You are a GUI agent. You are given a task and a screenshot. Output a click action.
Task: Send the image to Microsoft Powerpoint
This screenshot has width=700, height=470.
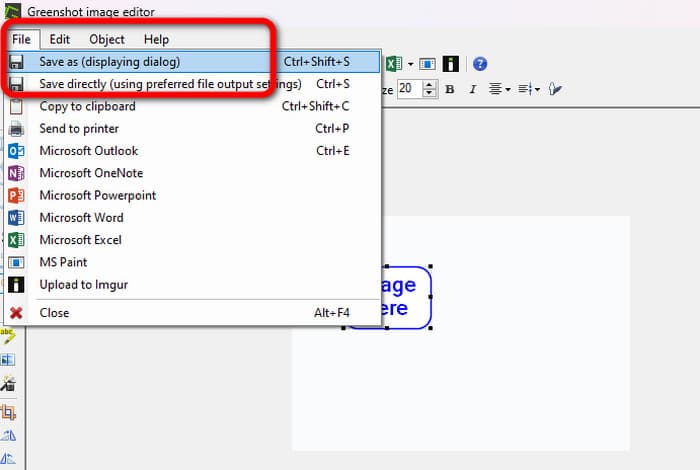(x=192, y=195)
